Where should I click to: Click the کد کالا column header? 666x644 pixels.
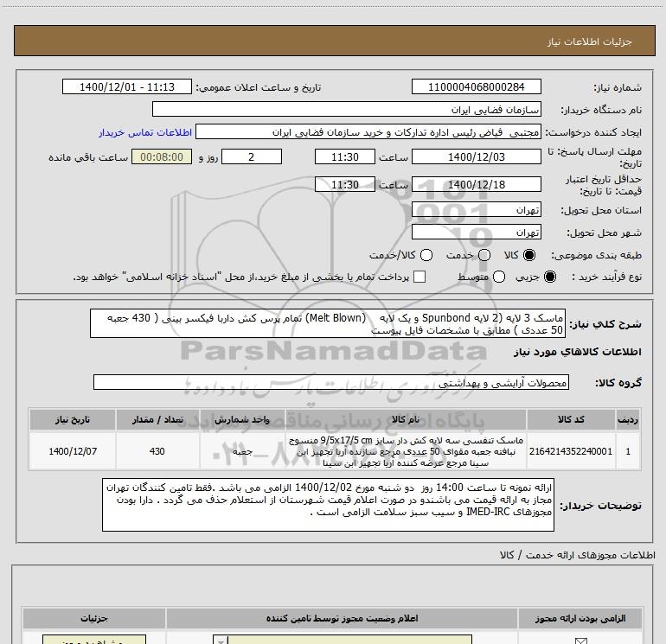coord(571,419)
